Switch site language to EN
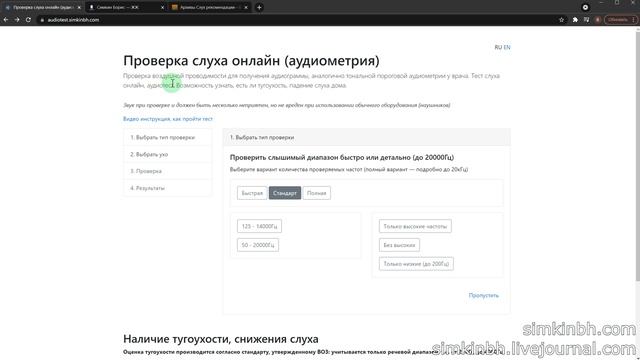Image resolution: width=640 pixels, height=360 pixels. [507, 47]
